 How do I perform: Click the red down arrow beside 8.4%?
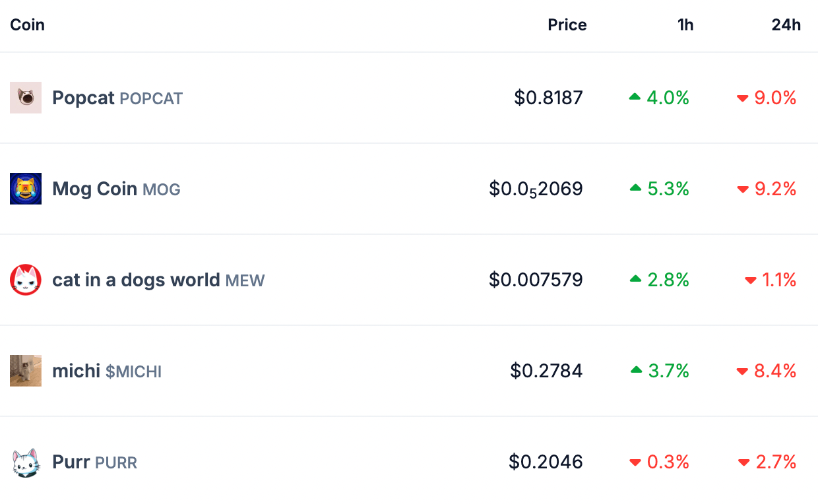coord(742,371)
